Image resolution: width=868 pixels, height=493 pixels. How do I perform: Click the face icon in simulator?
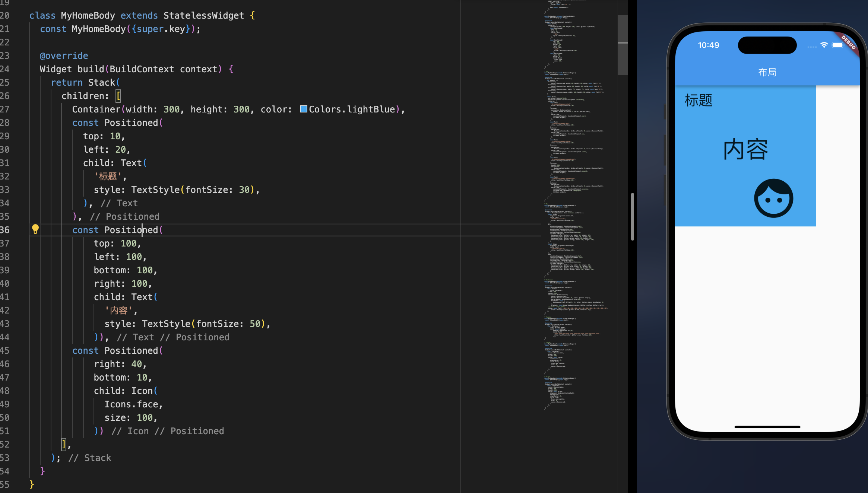(x=773, y=198)
